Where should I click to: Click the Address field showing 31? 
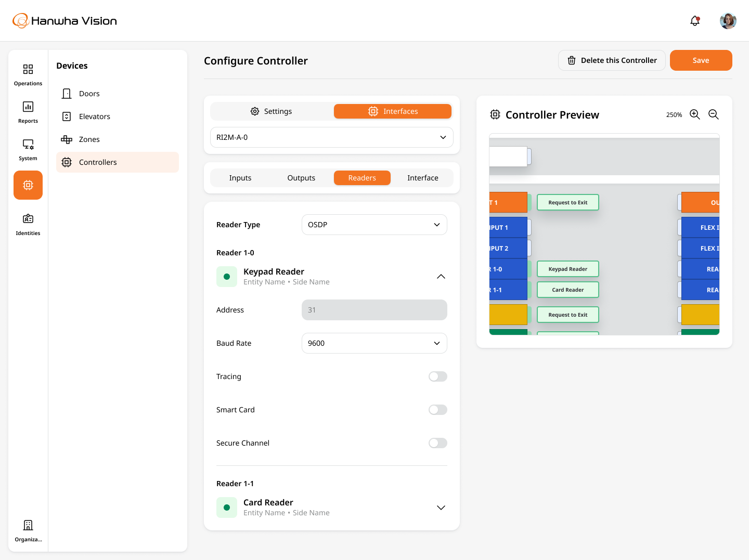click(374, 310)
